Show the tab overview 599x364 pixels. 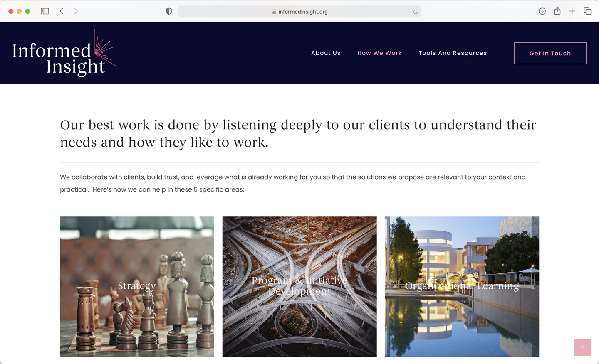(587, 11)
